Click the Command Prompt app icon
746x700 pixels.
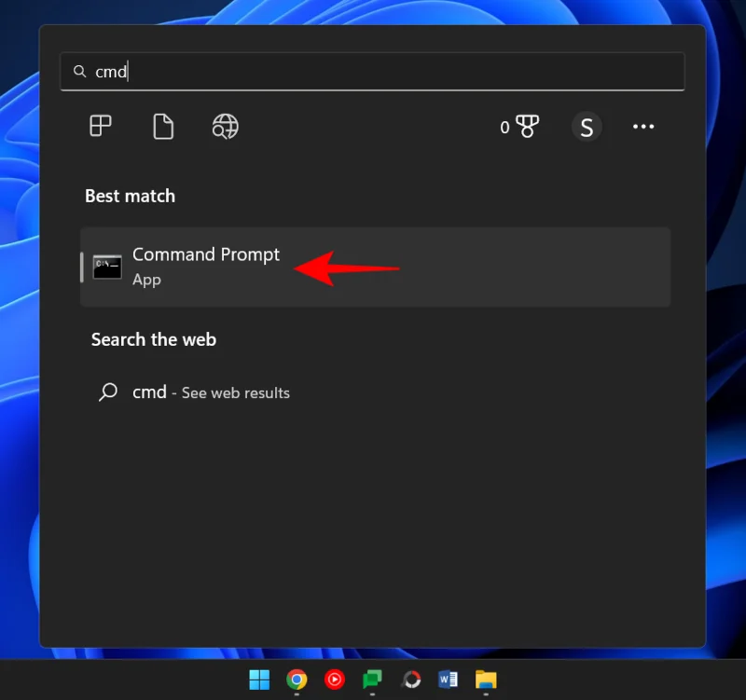coord(107,267)
